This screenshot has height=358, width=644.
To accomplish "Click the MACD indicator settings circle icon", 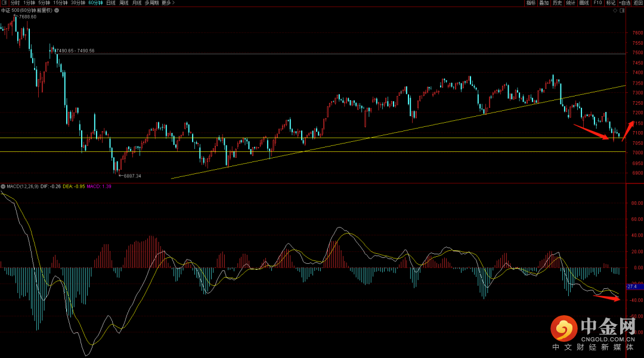I will pyautogui.click(x=4, y=186).
